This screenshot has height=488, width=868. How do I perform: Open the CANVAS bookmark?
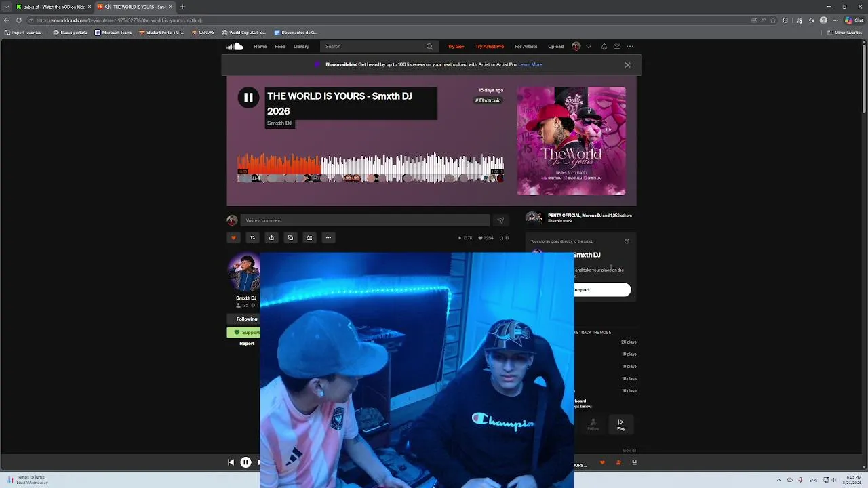click(x=203, y=33)
